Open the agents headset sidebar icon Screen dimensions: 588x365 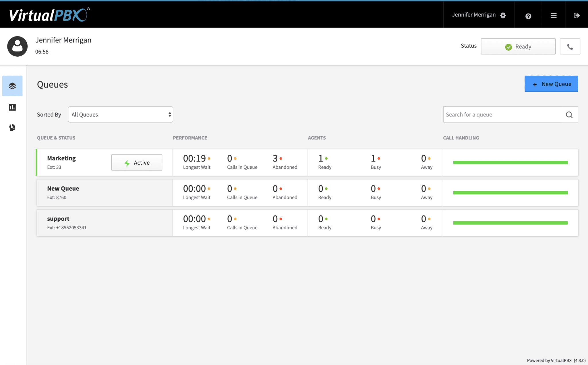coord(12,128)
